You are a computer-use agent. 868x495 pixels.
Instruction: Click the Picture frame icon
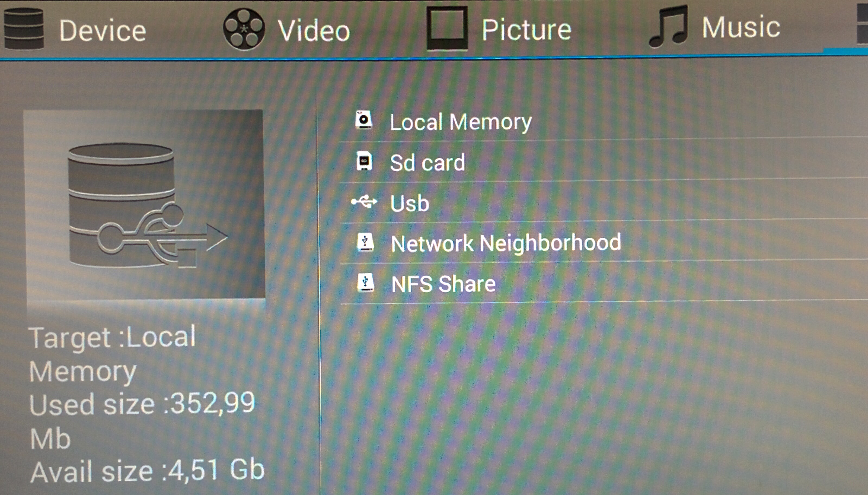coord(447,28)
